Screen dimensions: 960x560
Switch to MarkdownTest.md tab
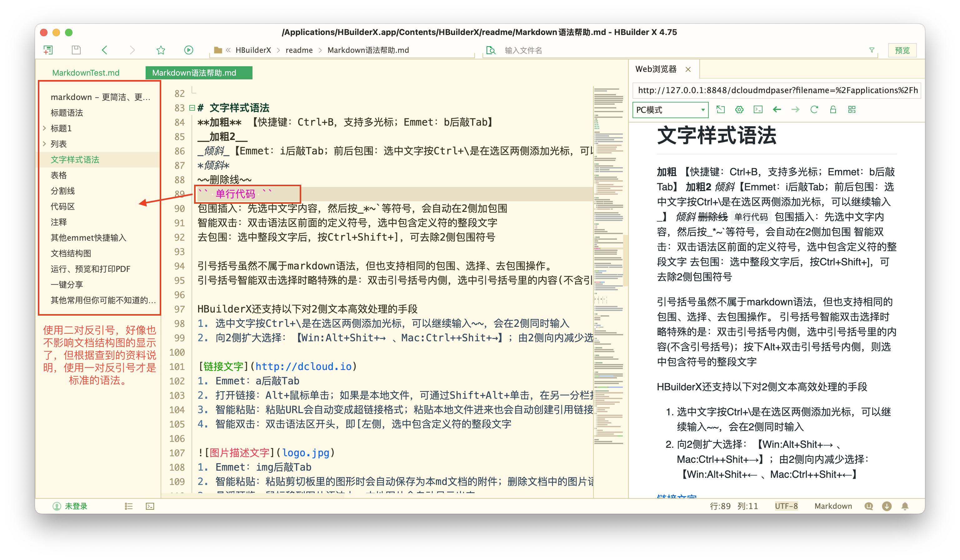click(86, 73)
